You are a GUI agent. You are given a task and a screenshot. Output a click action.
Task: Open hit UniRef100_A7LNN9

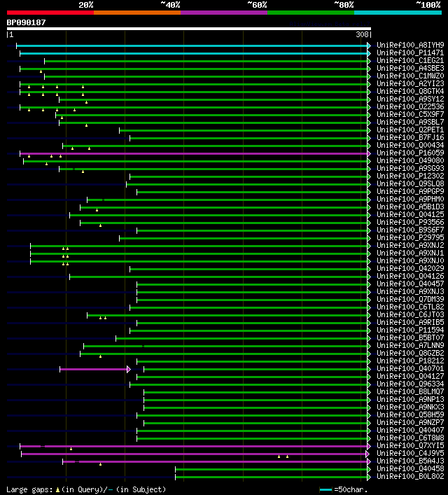click(410, 345)
